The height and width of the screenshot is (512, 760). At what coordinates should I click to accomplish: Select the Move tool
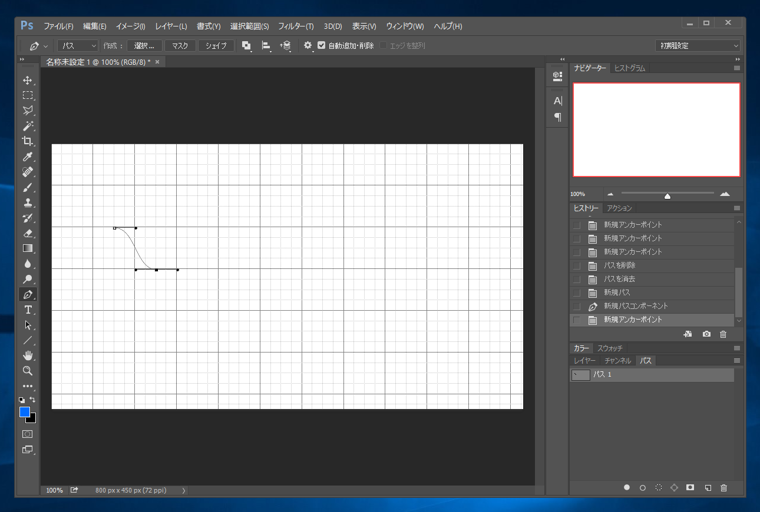[x=28, y=80]
